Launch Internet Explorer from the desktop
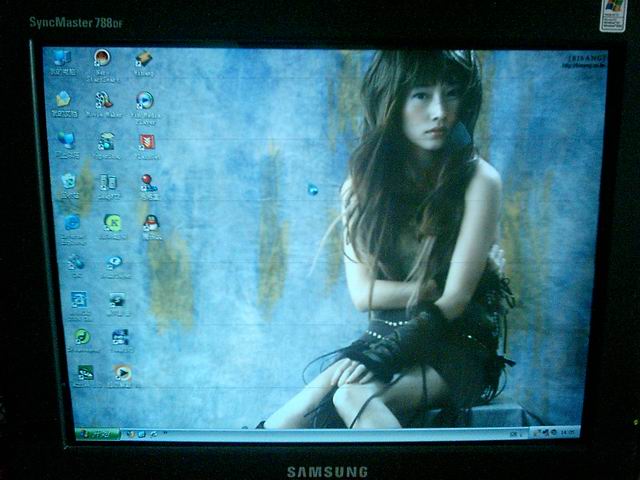Screen dimensions: 640x480 pyautogui.click(x=72, y=223)
